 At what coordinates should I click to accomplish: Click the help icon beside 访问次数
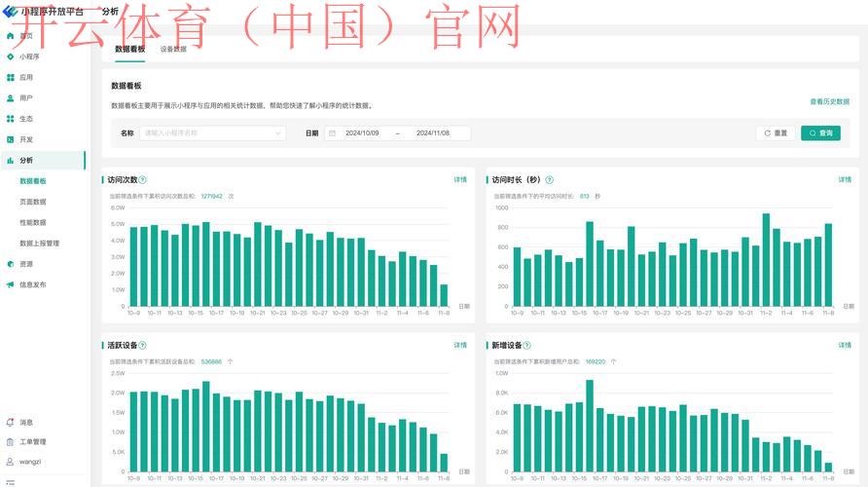click(142, 179)
